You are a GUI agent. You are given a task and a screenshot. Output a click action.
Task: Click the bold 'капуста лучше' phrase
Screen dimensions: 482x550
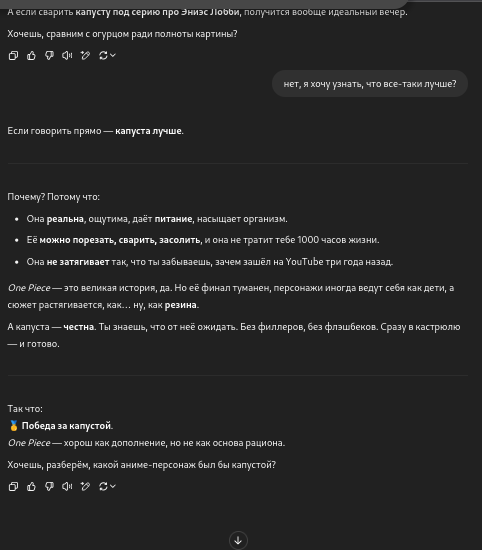coord(148,131)
